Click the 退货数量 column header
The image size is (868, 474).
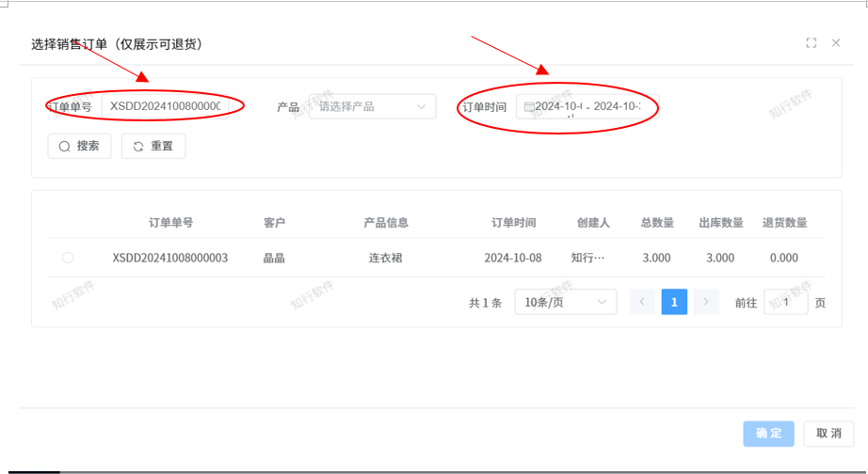pyautogui.click(x=784, y=223)
